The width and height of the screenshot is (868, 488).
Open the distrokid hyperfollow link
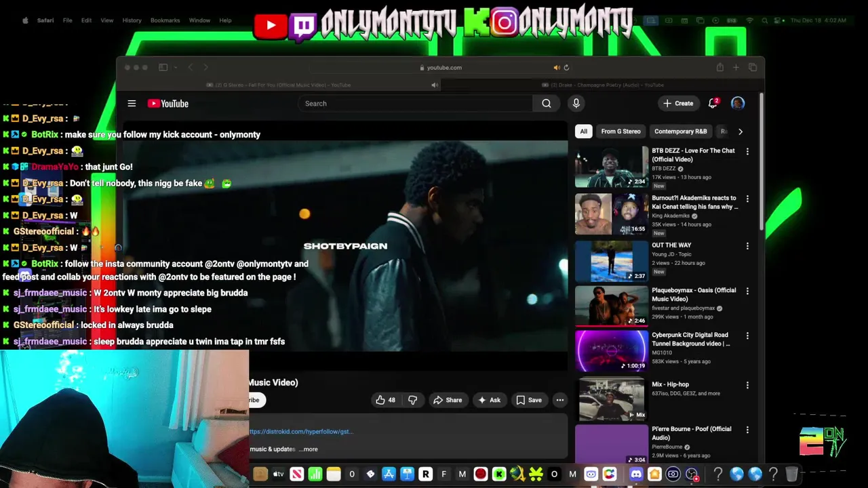click(301, 431)
